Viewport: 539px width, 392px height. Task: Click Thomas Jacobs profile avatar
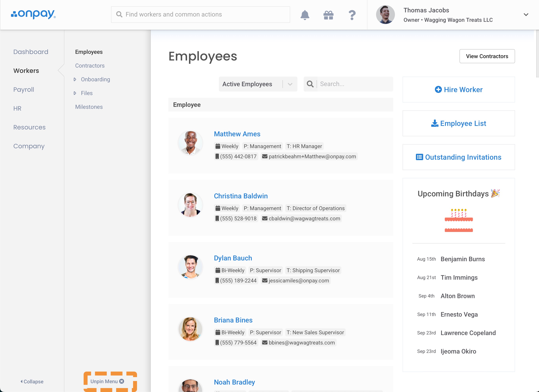tap(385, 15)
